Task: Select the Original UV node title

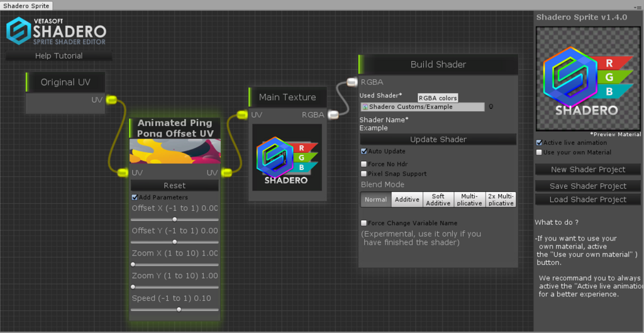Action: (65, 82)
